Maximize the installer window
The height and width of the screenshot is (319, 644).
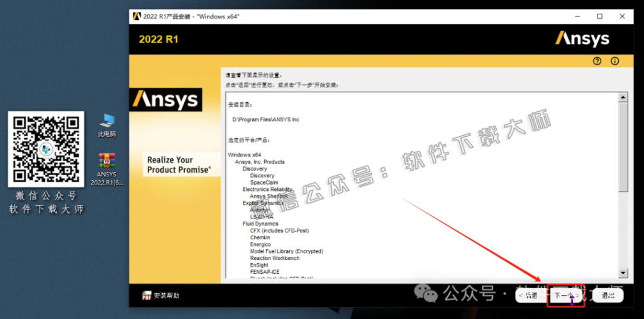coord(599,16)
